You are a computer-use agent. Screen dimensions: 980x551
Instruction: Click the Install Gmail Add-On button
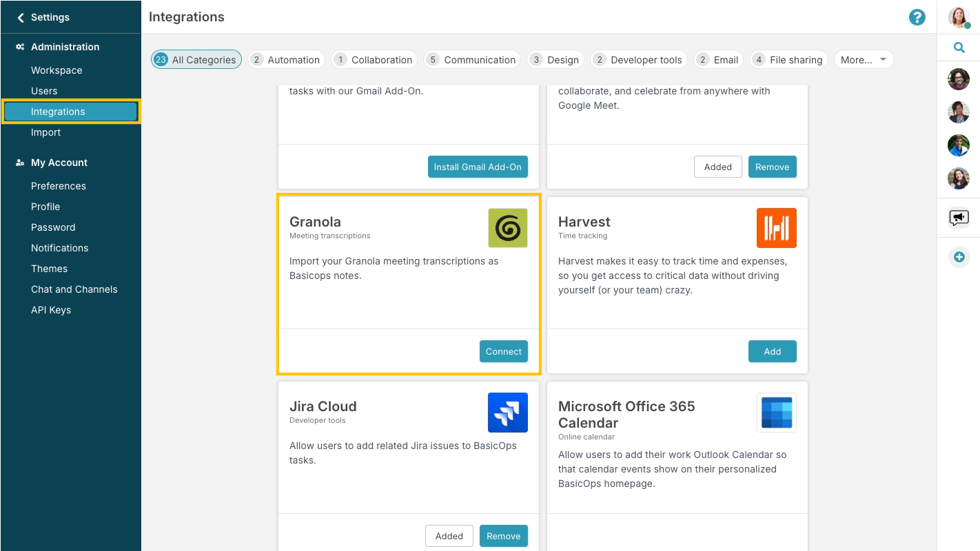(478, 167)
